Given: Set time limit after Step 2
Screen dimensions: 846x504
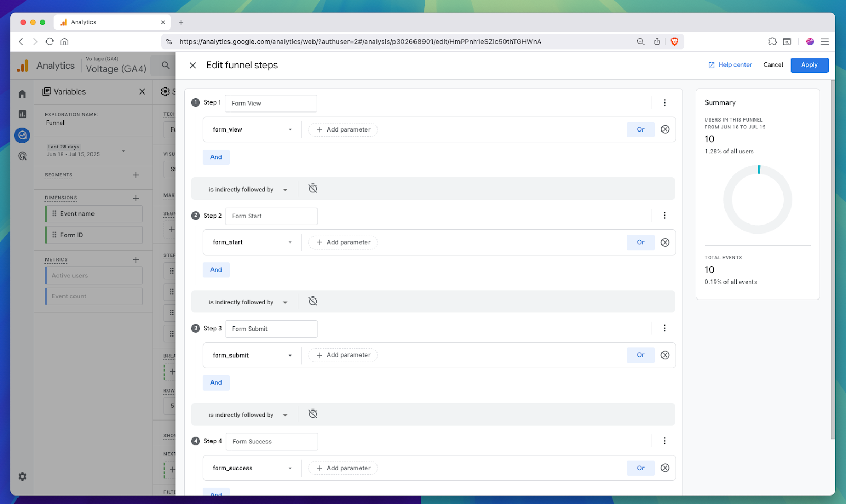Looking at the screenshot, I should tap(313, 301).
